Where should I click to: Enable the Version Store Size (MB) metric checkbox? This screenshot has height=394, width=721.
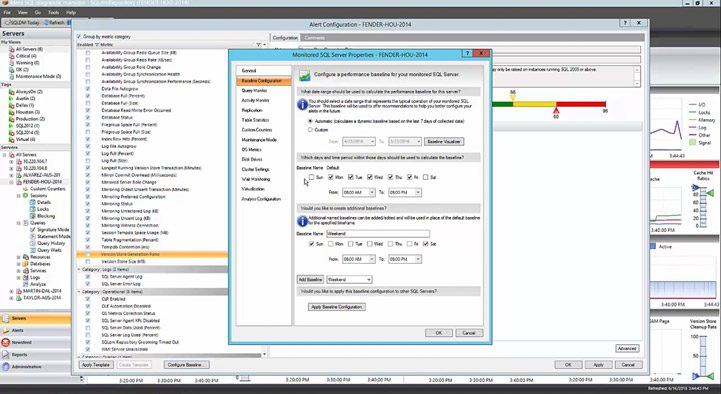point(88,262)
